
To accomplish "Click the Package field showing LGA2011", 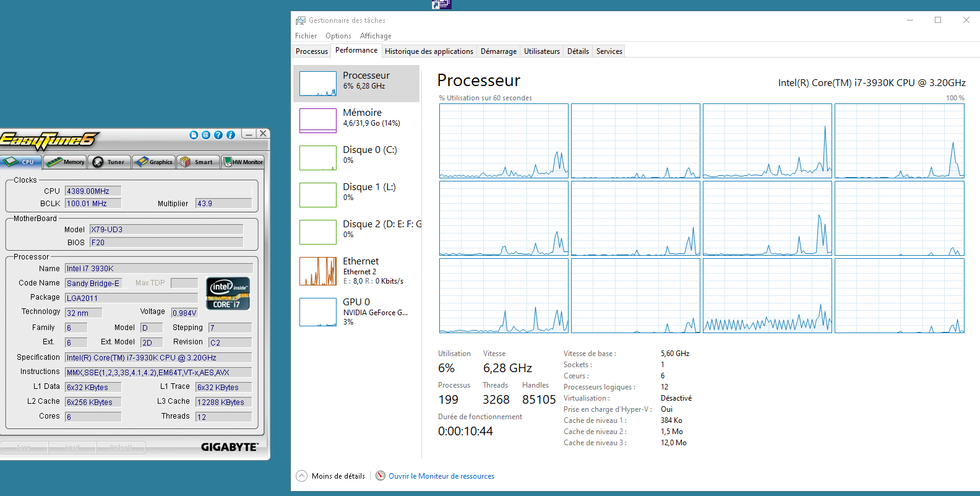I will (131, 298).
